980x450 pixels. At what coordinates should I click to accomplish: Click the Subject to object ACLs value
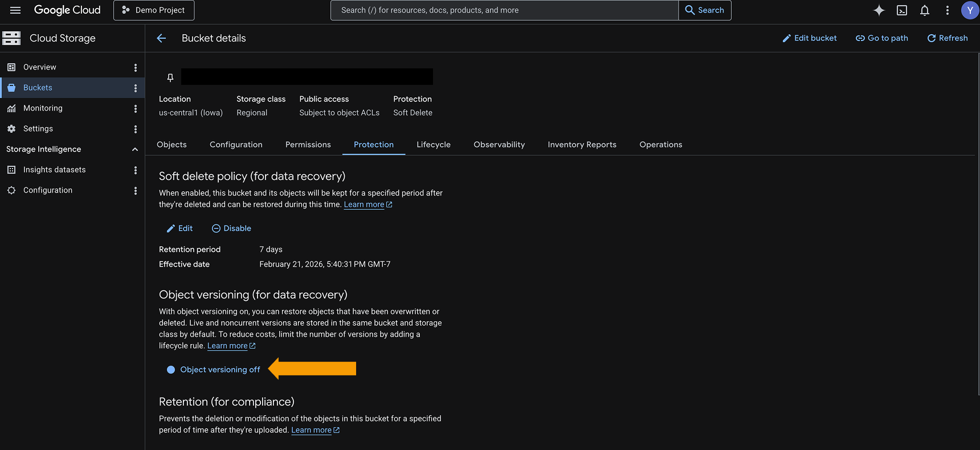click(340, 113)
